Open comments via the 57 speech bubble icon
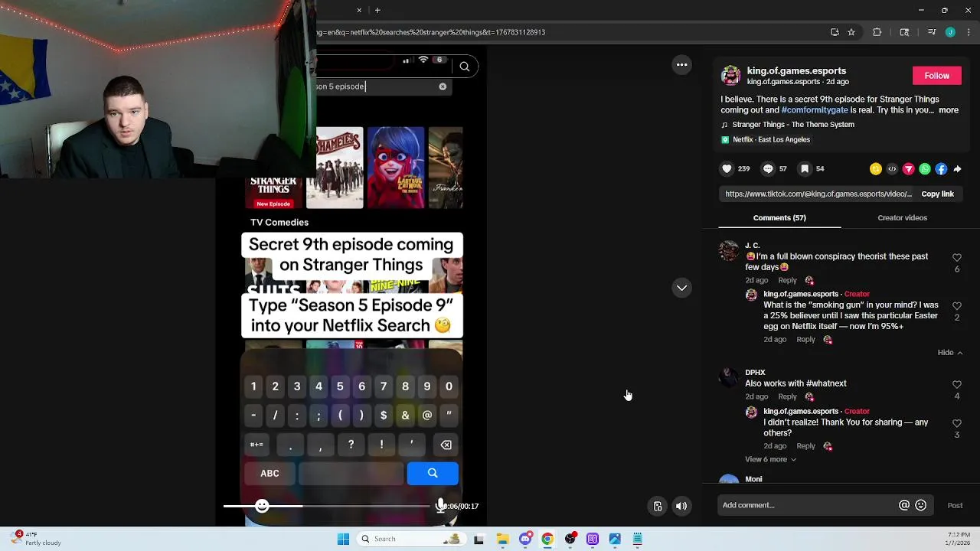Image resolution: width=980 pixels, height=551 pixels. click(x=768, y=168)
